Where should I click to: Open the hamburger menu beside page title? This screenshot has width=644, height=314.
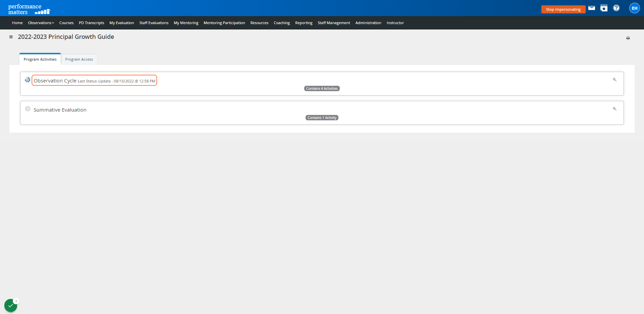11,37
